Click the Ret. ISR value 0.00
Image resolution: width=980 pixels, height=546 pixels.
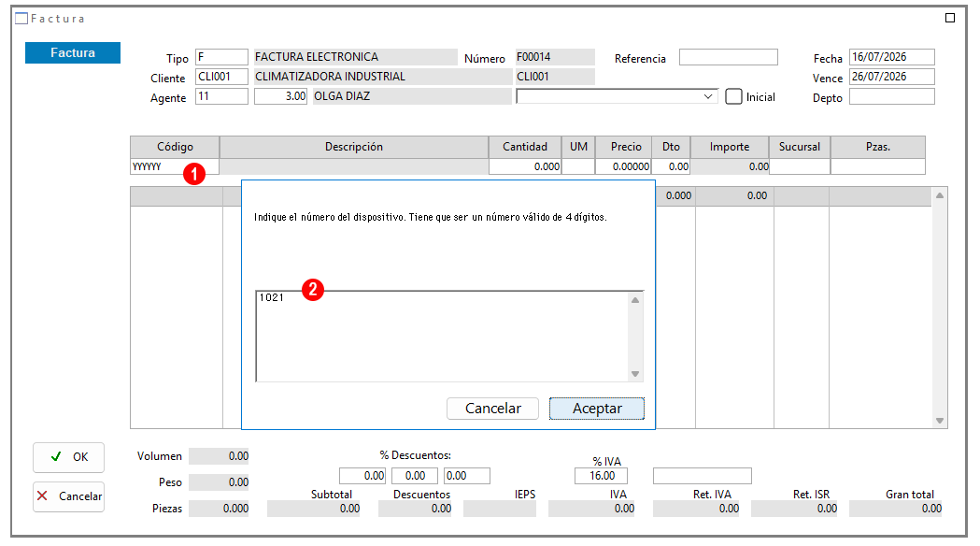[x=794, y=509]
